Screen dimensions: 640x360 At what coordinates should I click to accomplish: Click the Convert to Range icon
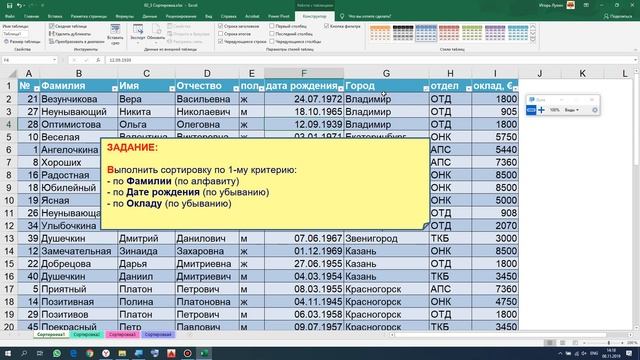coord(51,42)
